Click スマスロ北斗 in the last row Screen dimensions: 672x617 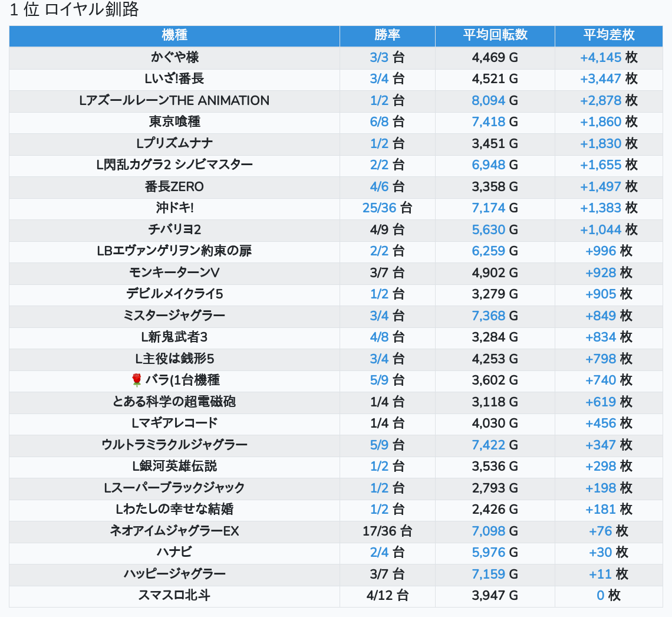pos(174,595)
